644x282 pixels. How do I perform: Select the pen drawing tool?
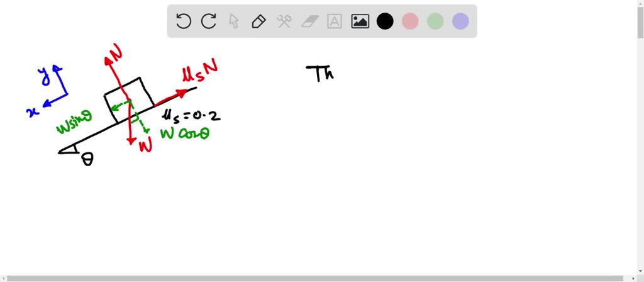pyautogui.click(x=258, y=21)
